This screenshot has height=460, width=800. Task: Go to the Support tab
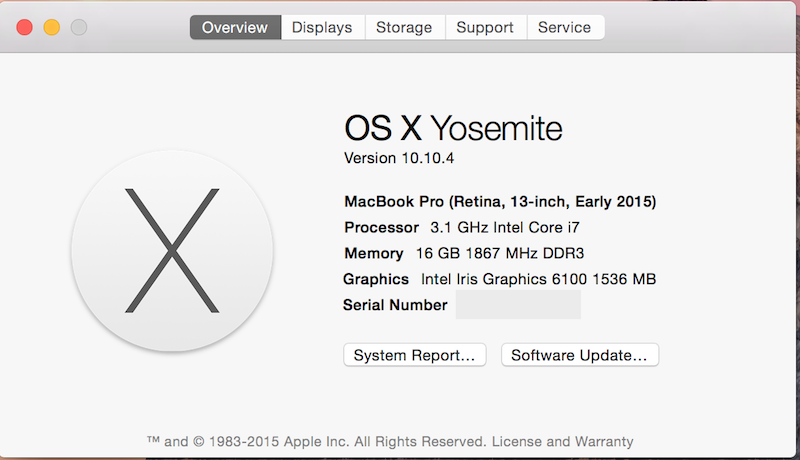[x=485, y=27]
